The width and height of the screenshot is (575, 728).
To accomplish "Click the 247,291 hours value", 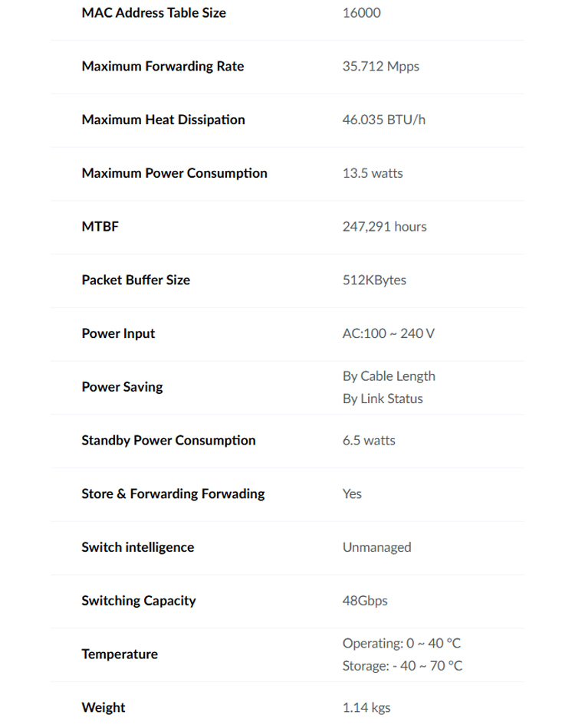I will point(384,227).
